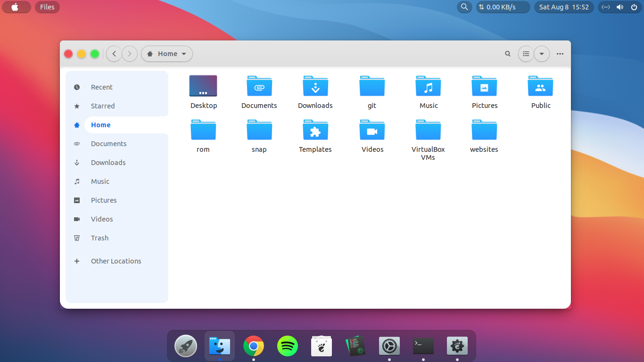Open the Apple logo menu

coord(15,7)
